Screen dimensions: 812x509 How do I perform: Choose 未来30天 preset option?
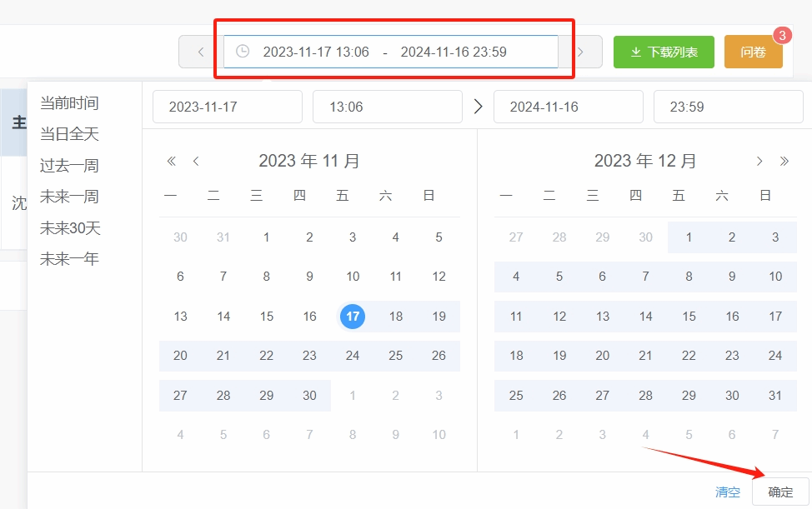click(70, 227)
